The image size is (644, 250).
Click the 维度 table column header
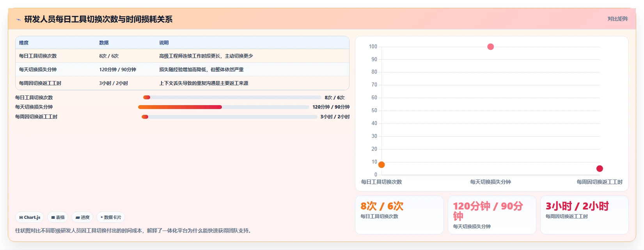pyautogui.click(x=24, y=43)
